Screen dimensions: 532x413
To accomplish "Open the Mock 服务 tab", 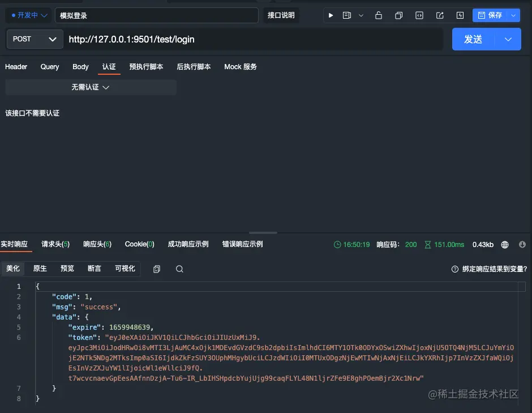I will [x=241, y=67].
